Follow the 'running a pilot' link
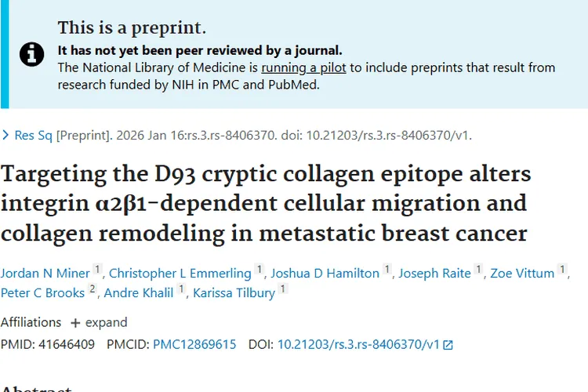The width and height of the screenshot is (588, 392). pyautogui.click(x=305, y=67)
